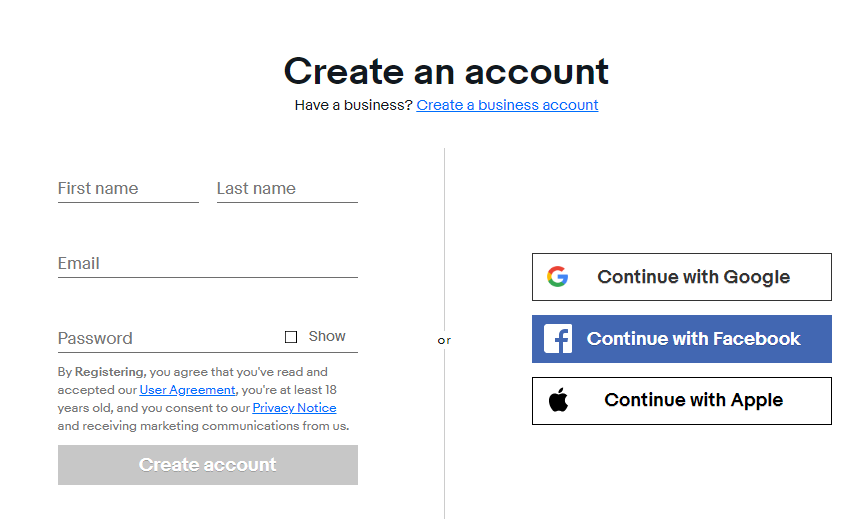
Task: Focus the Last name field
Action: pyautogui.click(x=287, y=188)
